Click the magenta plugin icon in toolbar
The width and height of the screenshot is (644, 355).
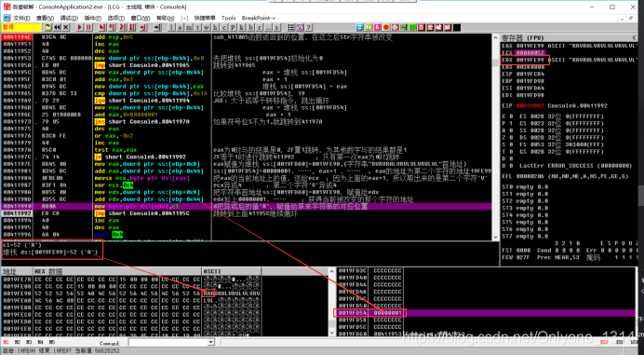click(378, 28)
